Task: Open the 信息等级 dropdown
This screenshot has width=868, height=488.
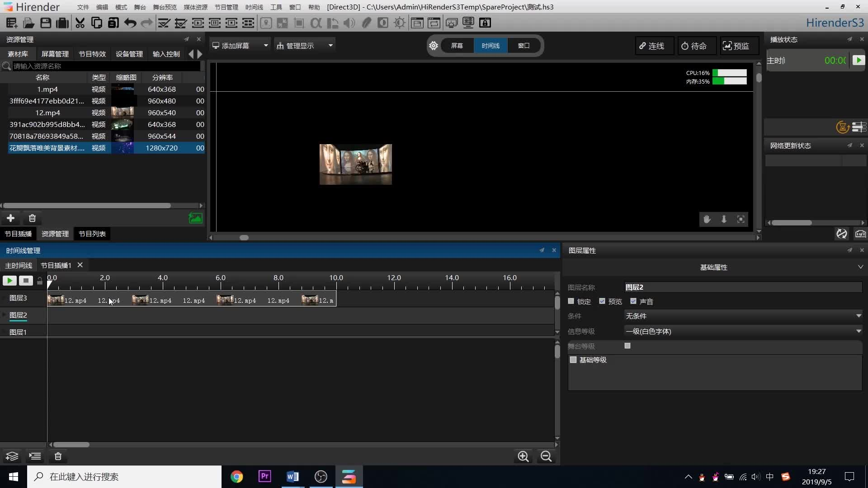Action: [743, 331]
